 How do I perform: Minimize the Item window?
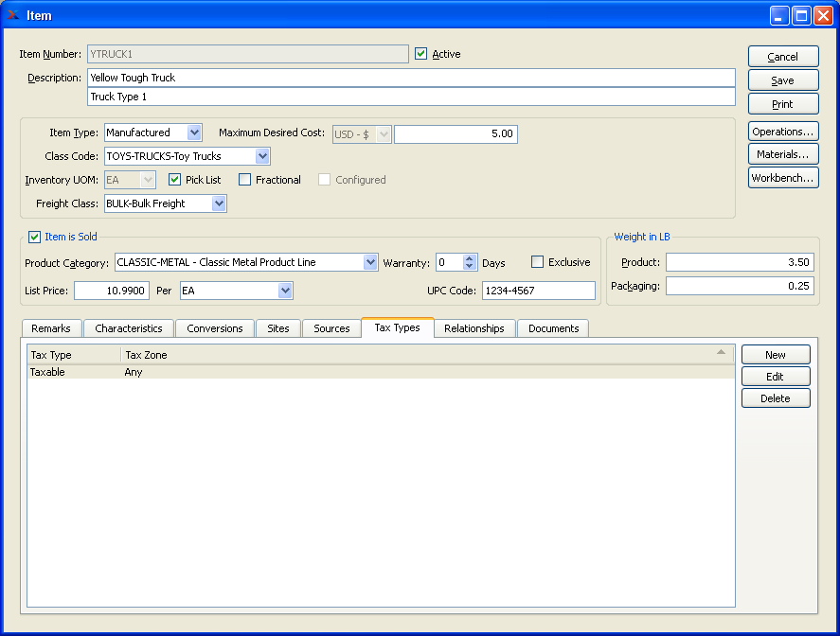tap(779, 15)
